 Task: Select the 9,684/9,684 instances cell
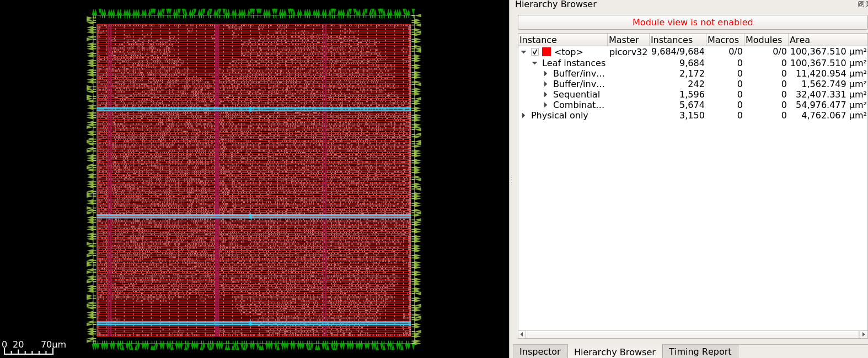pyautogui.click(x=678, y=52)
